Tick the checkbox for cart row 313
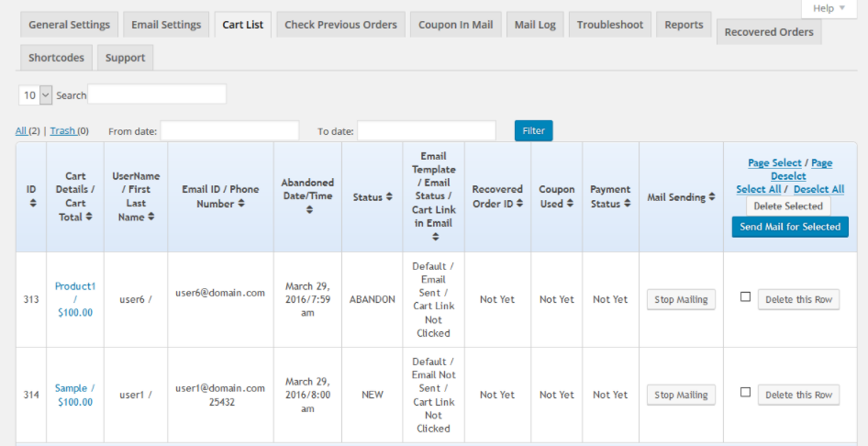The image size is (868, 446). pos(746,296)
